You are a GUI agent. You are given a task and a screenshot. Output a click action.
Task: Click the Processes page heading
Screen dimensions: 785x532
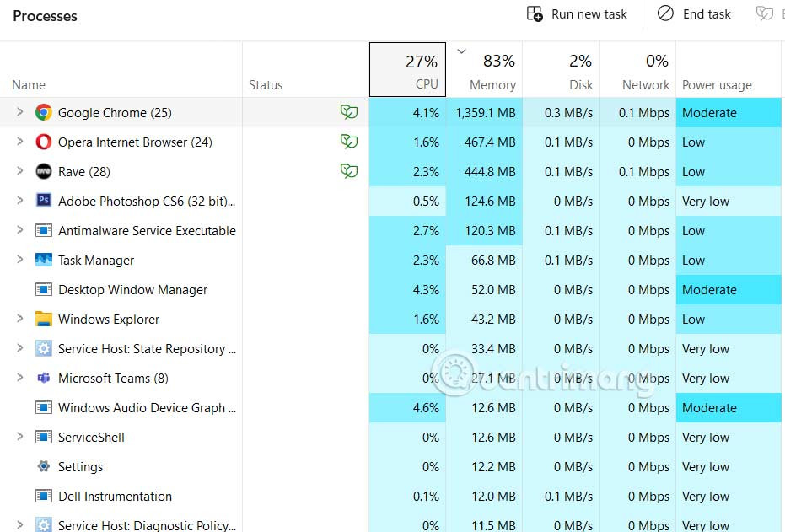pyautogui.click(x=45, y=15)
